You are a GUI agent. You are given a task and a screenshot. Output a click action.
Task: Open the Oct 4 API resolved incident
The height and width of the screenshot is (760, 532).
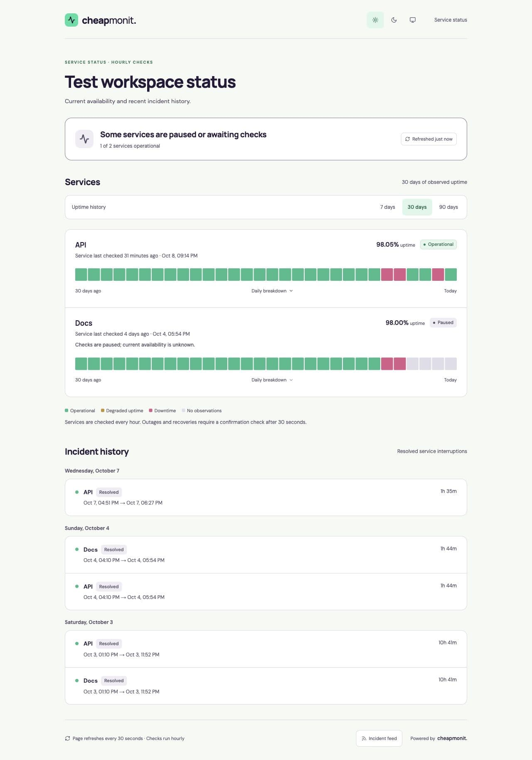[266, 592]
